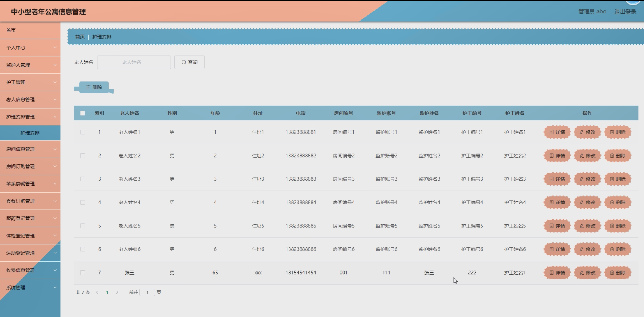The image size is (644, 317).
Task: Expand the 系统管理 sidebar menu
Action: pyautogui.click(x=30, y=287)
